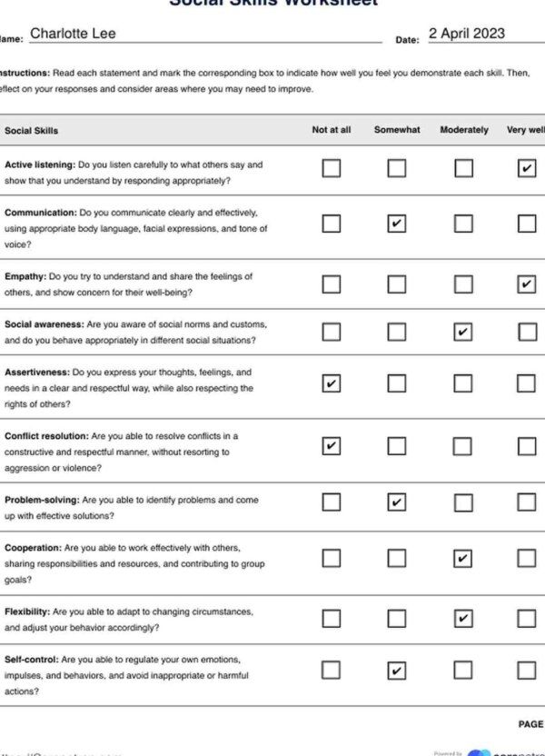Uncheck 'Somewhat' for Self-control

(x=397, y=671)
